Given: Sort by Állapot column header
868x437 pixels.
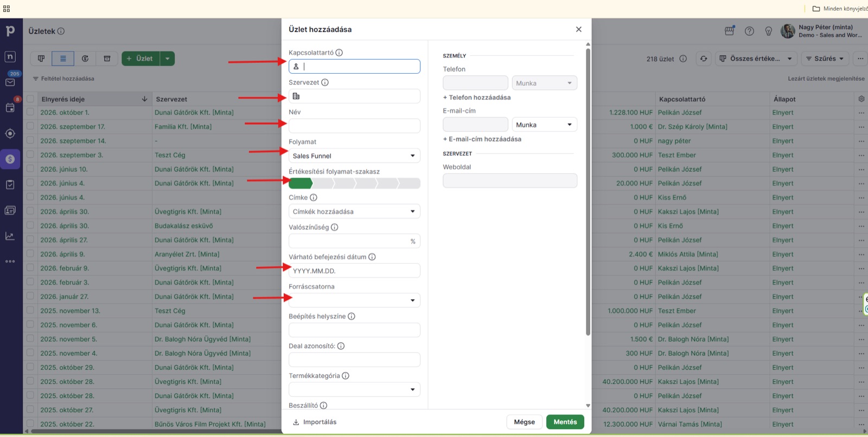Looking at the screenshot, I should pos(784,99).
